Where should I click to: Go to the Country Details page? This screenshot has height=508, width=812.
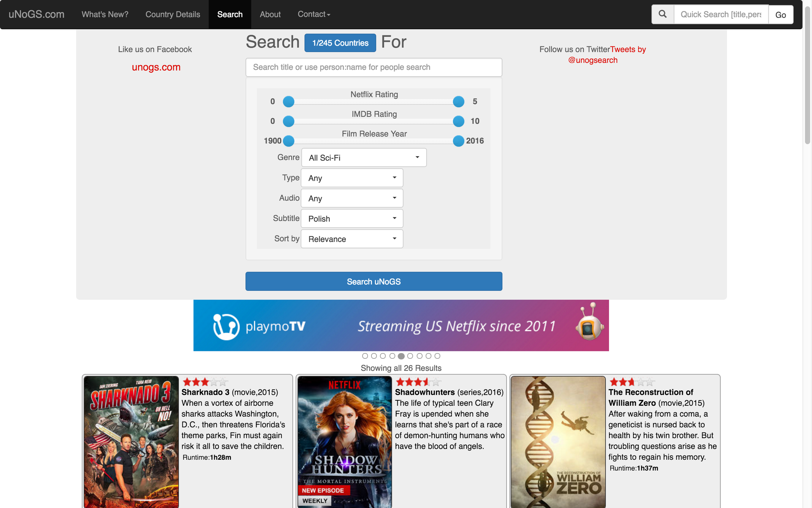click(x=173, y=14)
